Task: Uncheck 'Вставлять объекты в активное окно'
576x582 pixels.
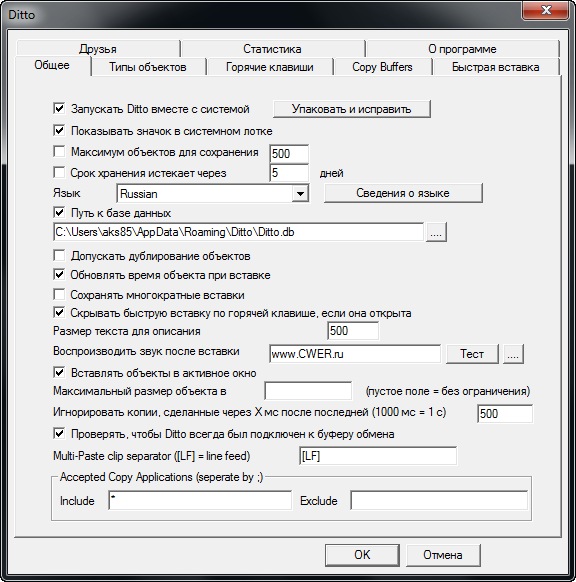Action: [59, 372]
